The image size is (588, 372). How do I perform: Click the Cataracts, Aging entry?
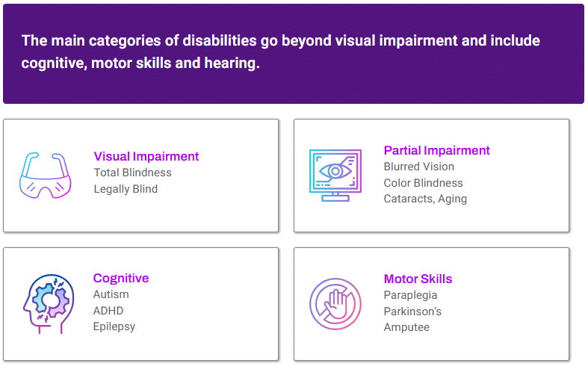coord(425,199)
